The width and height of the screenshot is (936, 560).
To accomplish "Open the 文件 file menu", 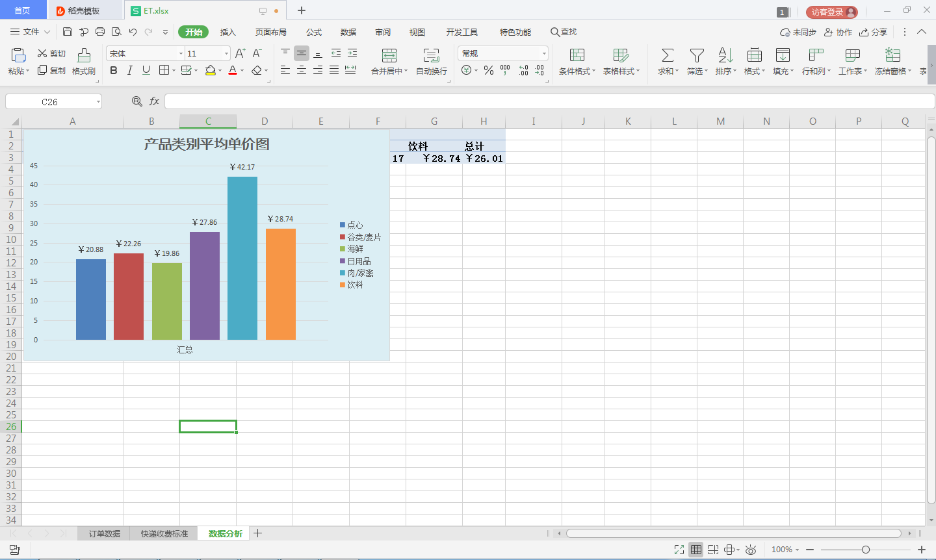I will click(31, 32).
